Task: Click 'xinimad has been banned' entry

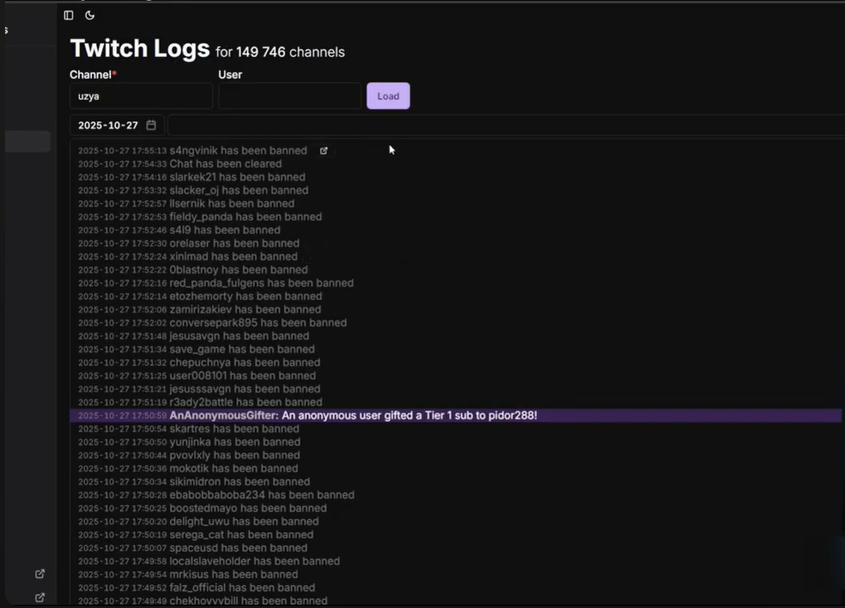Action: 233,257
